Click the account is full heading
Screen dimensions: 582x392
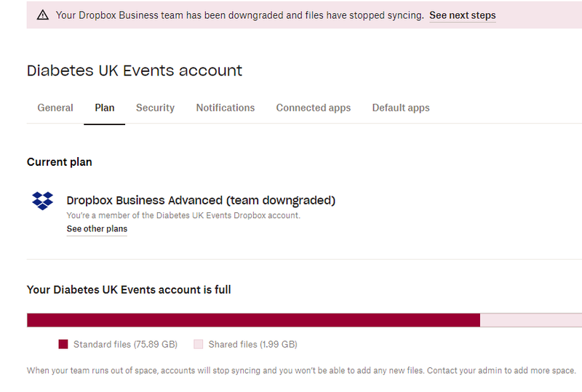coord(129,289)
